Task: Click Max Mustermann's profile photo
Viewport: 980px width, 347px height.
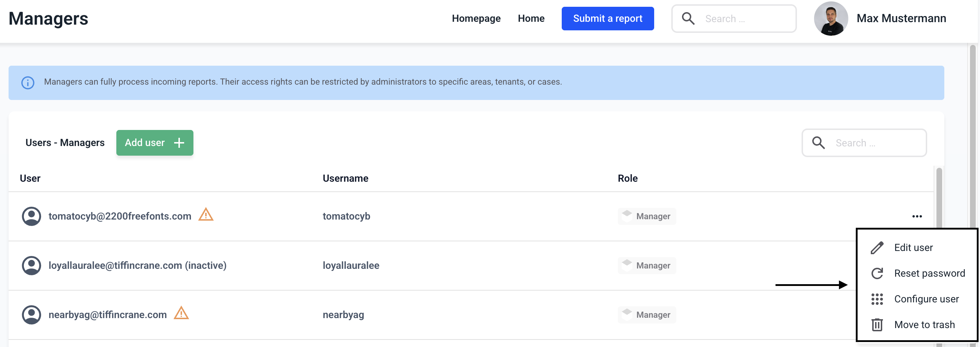Action: [x=830, y=18]
